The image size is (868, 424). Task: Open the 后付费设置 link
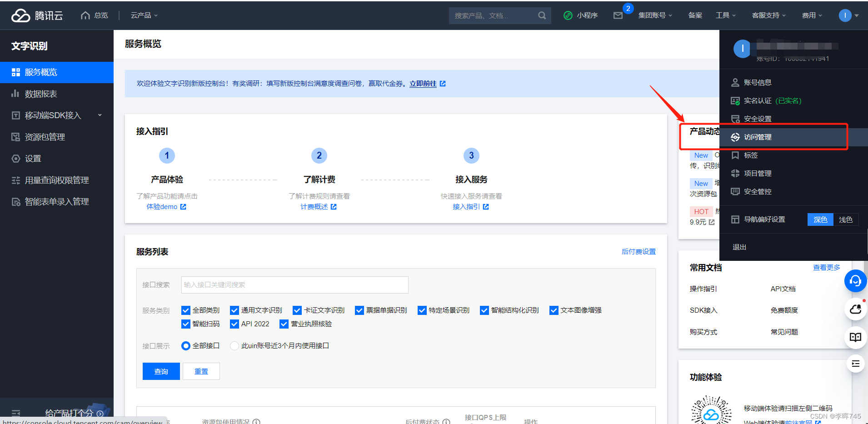tap(639, 252)
